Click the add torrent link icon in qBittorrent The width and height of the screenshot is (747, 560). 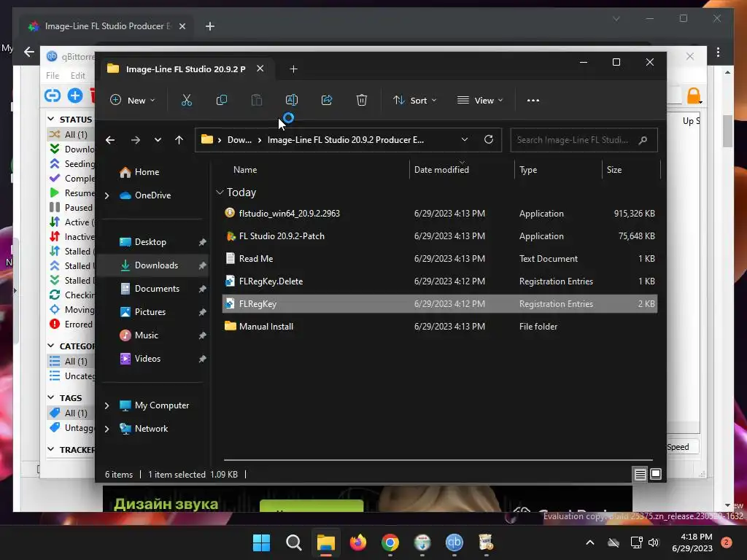(x=53, y=96)
